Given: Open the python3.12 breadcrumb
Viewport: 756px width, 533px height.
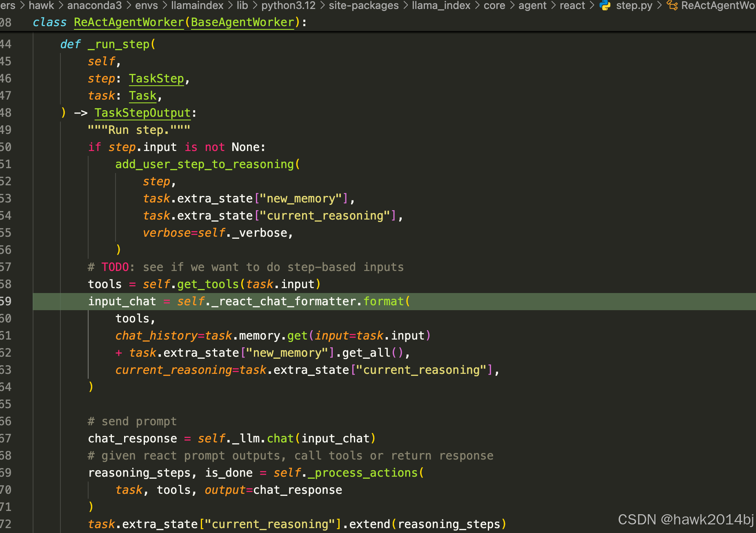Looking at the screenshot, I should click(x=288, y=5).
